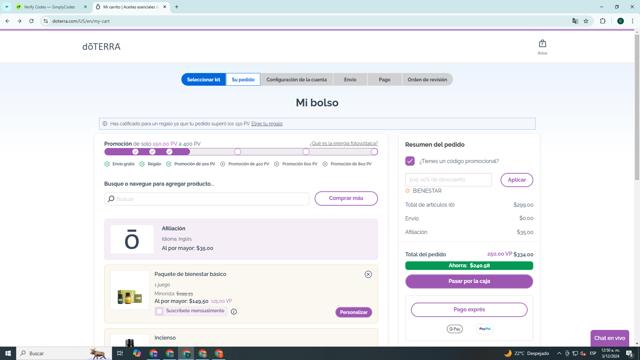This screenshot has height=360, width=640.
Task: Bookmark this page with the star icon
Action: tap(586, 21)
